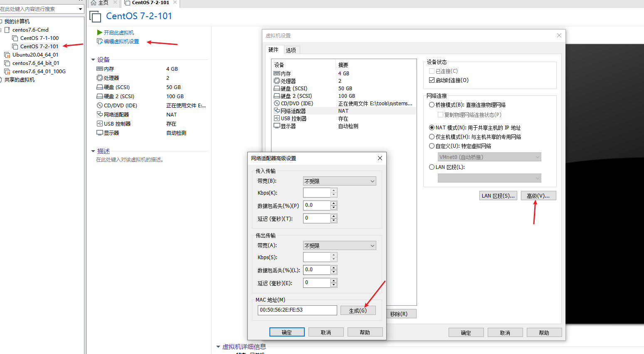Open the LAN segment dropdown below LAN 区段
The height and width of the screenshot is (354, 644).
[x=489, y=178]
